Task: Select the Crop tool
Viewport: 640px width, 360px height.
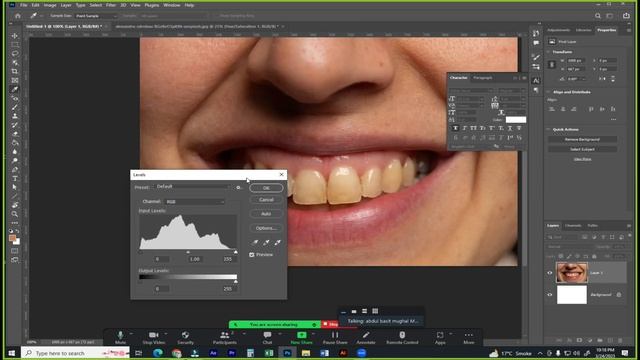Action: [x=15, y=71]
